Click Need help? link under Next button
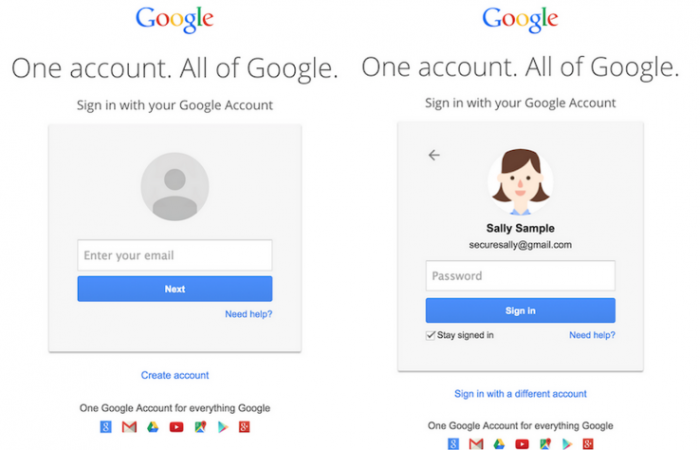This screenshot has height=450, width=700. [248, 314]
